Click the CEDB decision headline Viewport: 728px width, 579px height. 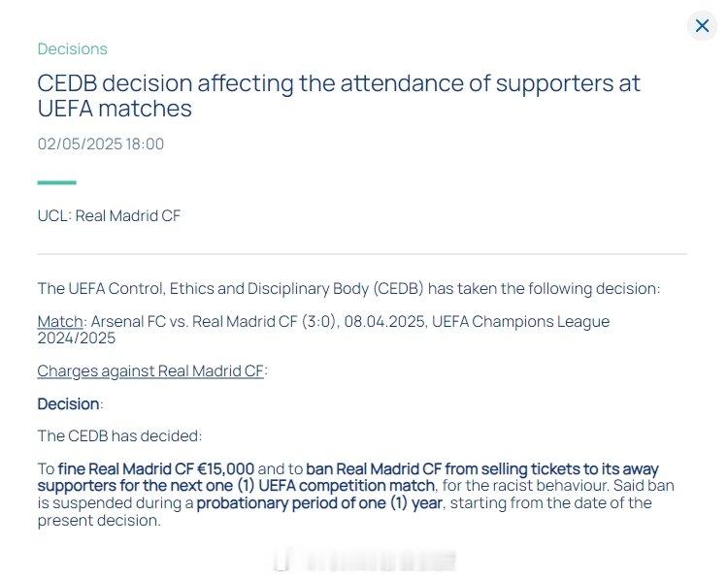click(339, 96)
